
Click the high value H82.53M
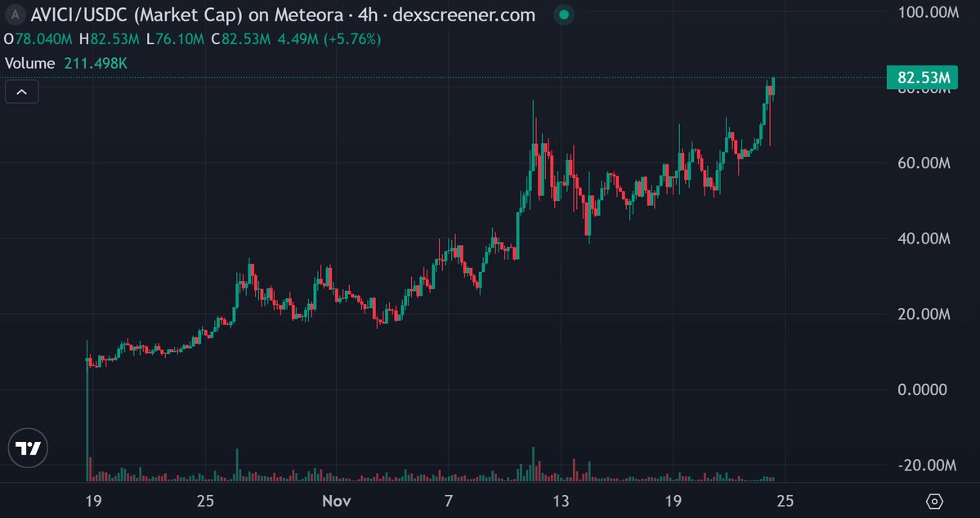110,39
